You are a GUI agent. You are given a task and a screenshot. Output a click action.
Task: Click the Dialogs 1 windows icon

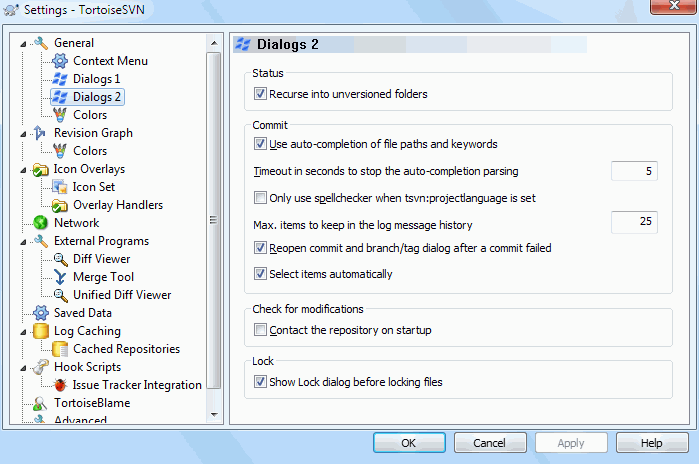pos(60,79)
